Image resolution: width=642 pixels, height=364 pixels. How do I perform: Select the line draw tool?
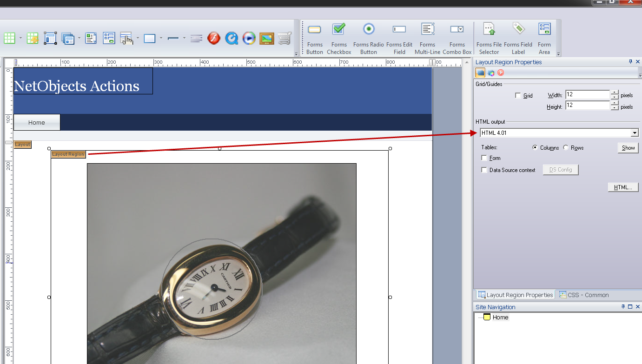pos(173,39)
